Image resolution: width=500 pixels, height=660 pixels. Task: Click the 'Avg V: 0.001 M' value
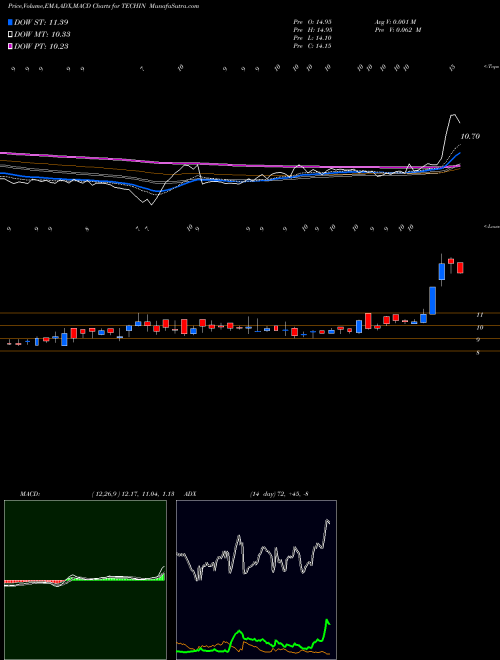(395, 22)
